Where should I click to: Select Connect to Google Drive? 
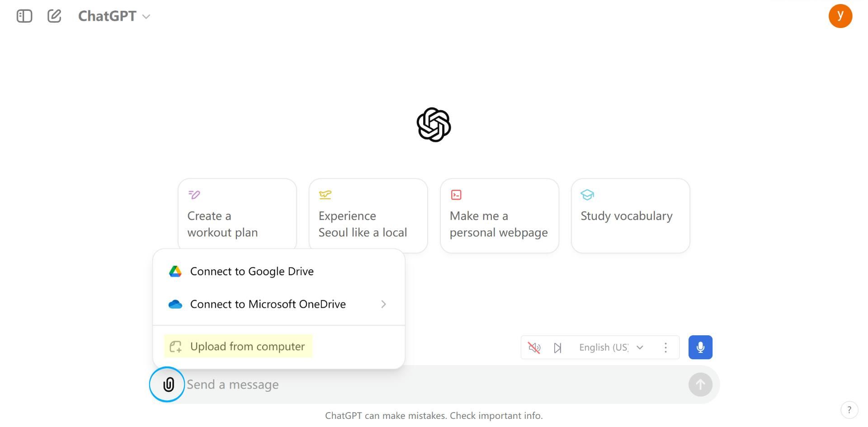[251, 272]
